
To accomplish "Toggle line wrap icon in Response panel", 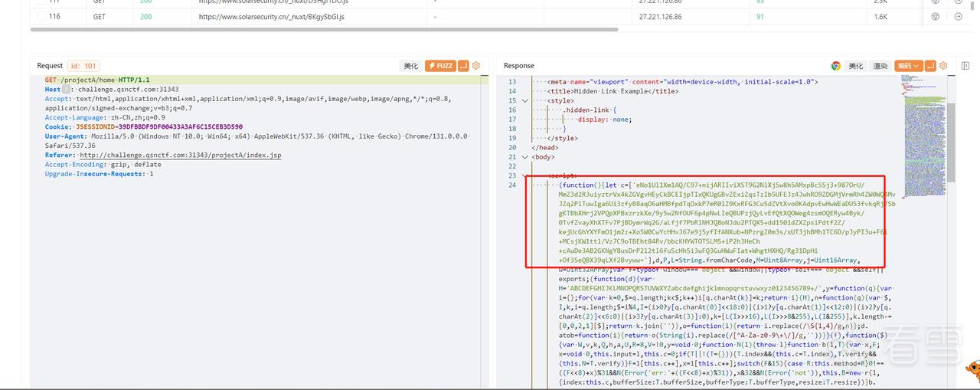I will tap(931, 66).
